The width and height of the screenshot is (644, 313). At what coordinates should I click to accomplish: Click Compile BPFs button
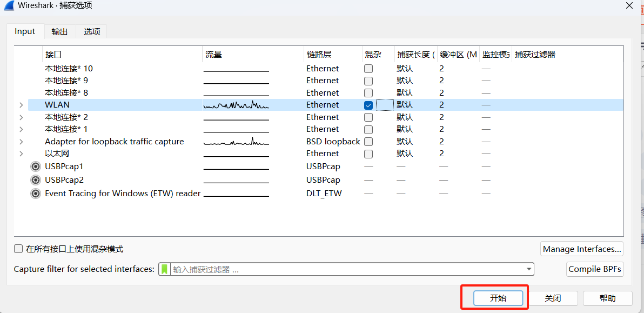(595, 269)
